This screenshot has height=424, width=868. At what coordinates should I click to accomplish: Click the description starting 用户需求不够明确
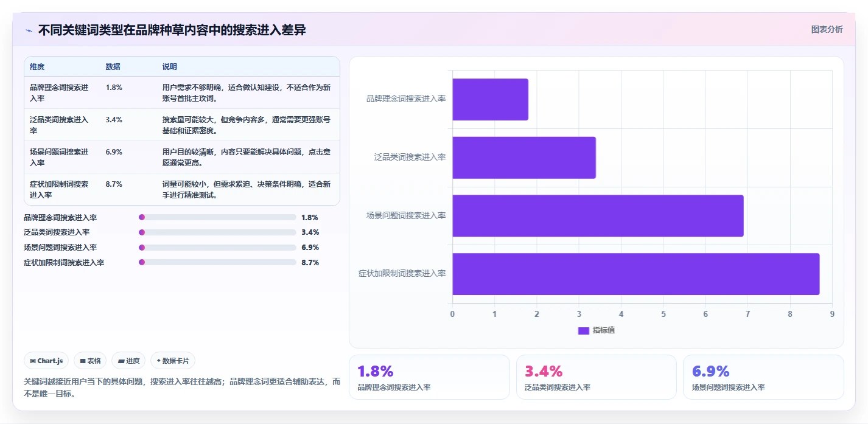[x=247, y=92]
